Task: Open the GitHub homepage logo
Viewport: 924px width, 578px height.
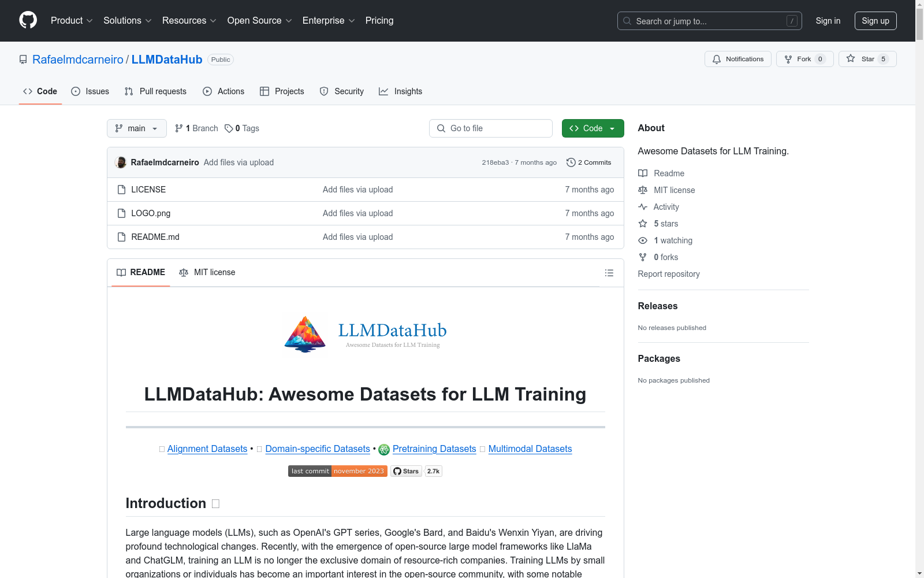Action: tap(28, 20)
